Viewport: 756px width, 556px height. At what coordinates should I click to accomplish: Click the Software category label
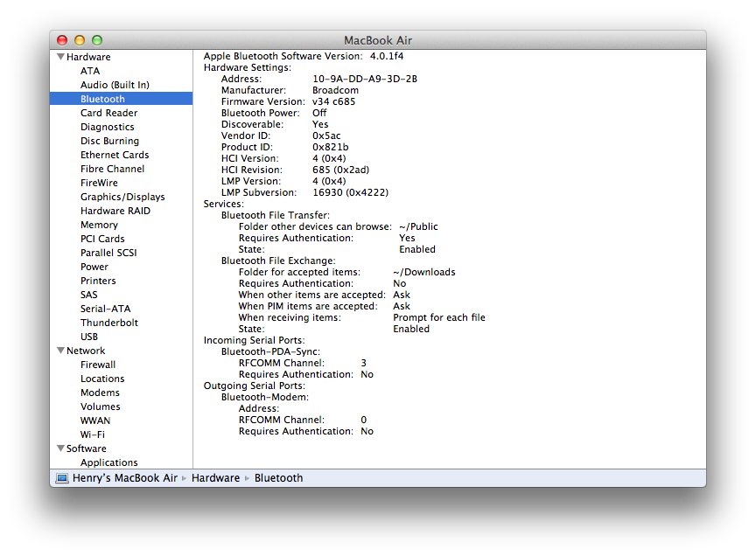[87, 448]
